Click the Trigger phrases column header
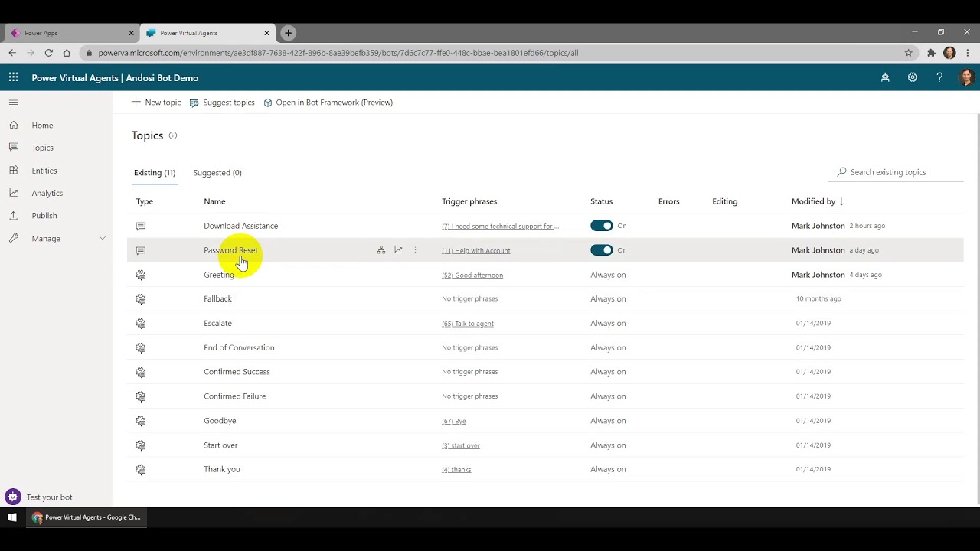This screenshot has height=551, width=980. click(469, 201)
